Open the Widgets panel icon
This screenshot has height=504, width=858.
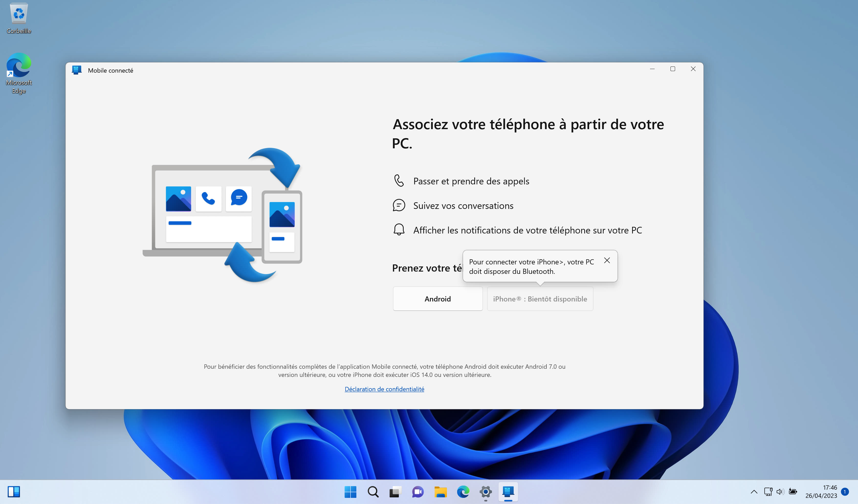tap(14, 492)
